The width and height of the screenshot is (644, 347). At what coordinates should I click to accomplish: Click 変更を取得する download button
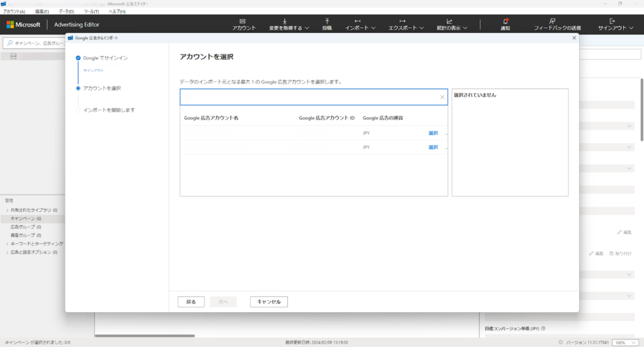point(289,24)
